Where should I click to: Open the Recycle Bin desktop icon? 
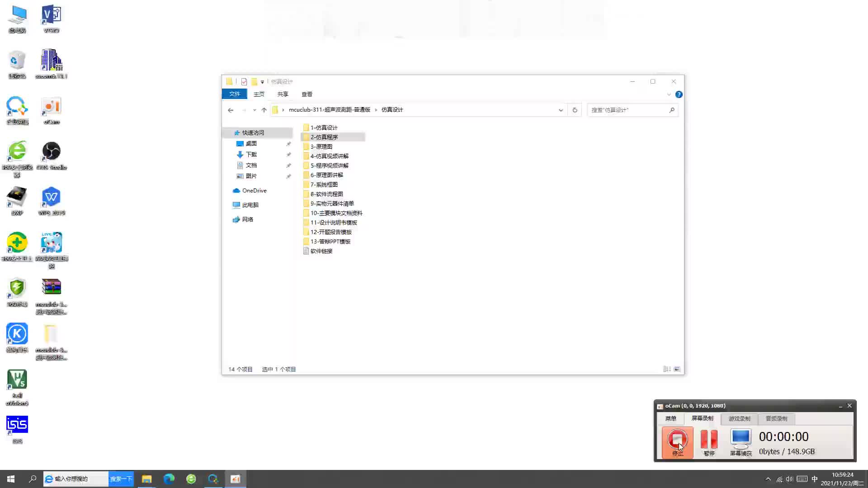pos(17,64)
